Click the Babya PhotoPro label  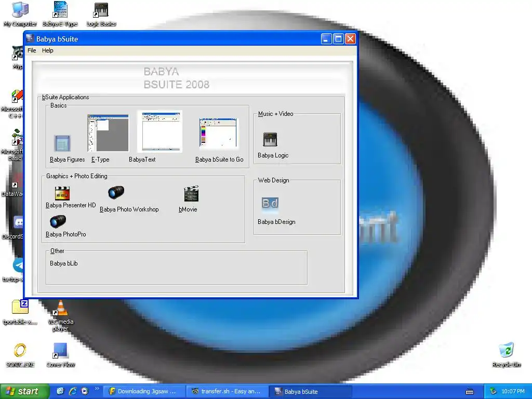coord(66,234)
